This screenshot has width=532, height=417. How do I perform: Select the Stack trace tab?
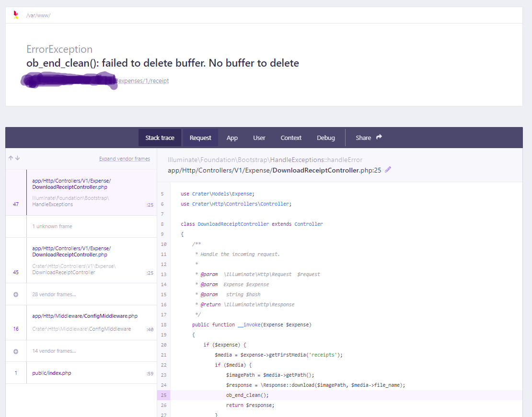pyautogui.click(x=160, y=138)
